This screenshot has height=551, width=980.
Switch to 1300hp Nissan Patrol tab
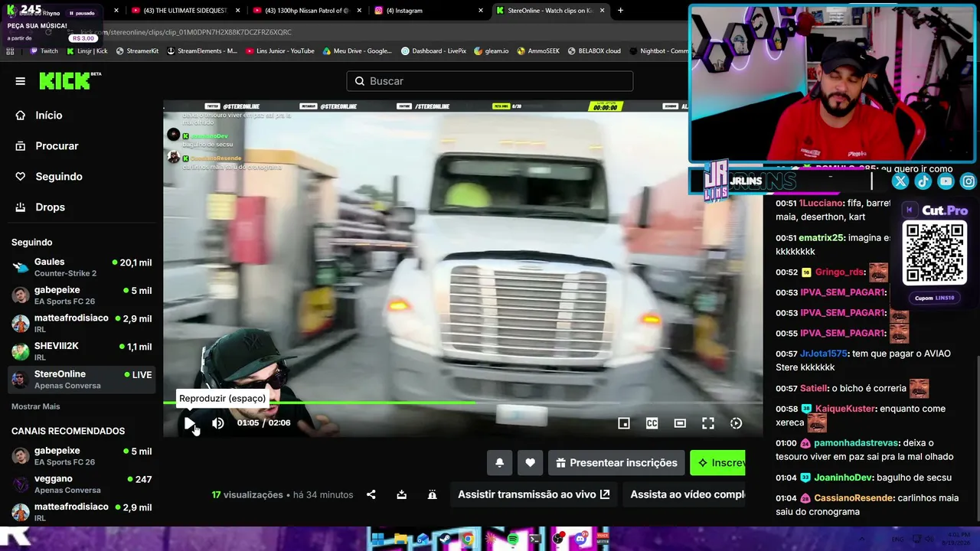tap(306, 11)
